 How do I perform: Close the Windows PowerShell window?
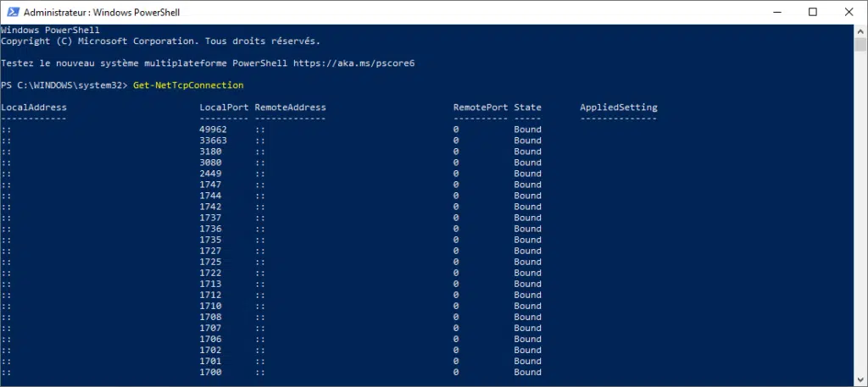(849, 12)
